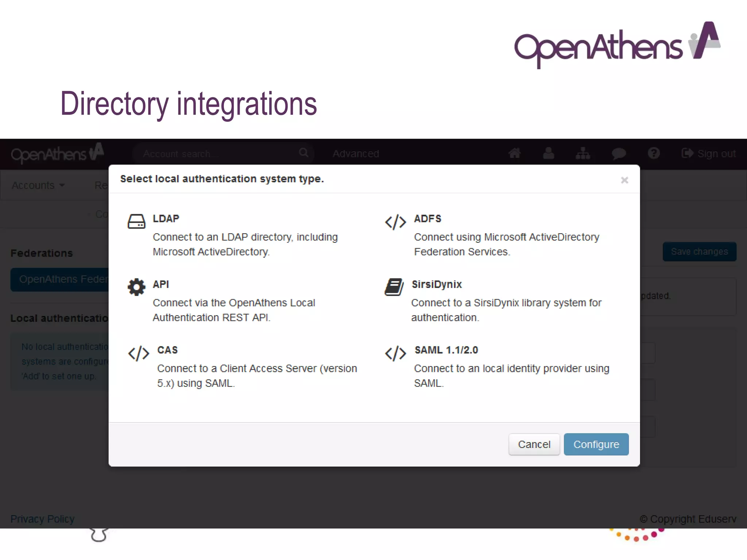Open the messages speech bubble icon
Viewport: 747px width, 560px height.
click(x=619, y=153)
